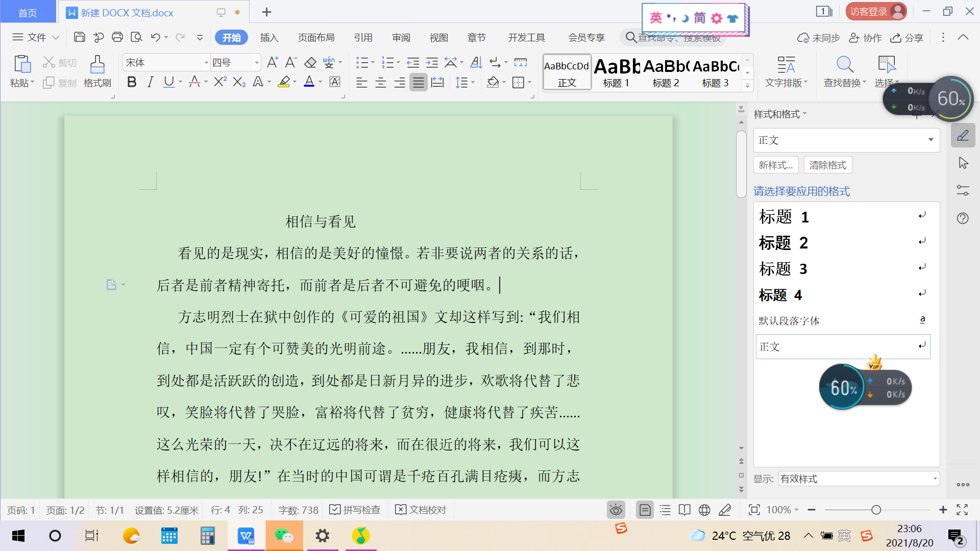Open the font size dropdown showing 四号

(x=257, y=63)
